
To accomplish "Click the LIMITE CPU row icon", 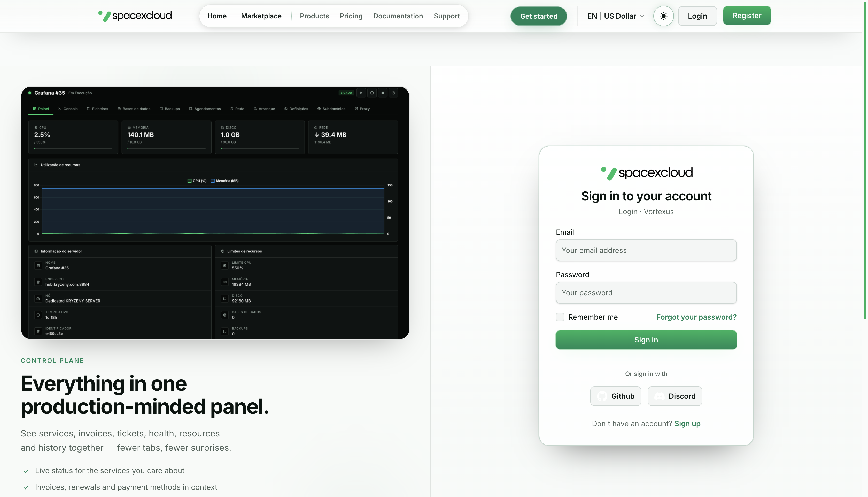I will click(x=225, y=266).
